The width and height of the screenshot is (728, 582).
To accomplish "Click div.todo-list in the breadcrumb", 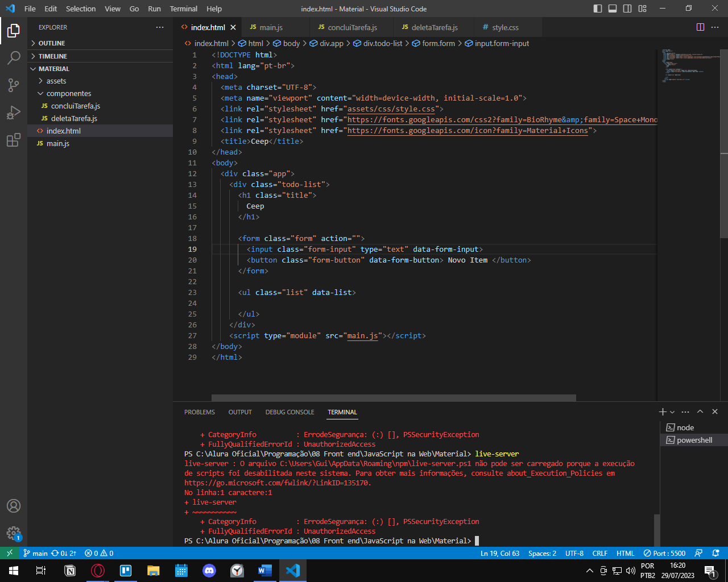I will pos(378,43).
